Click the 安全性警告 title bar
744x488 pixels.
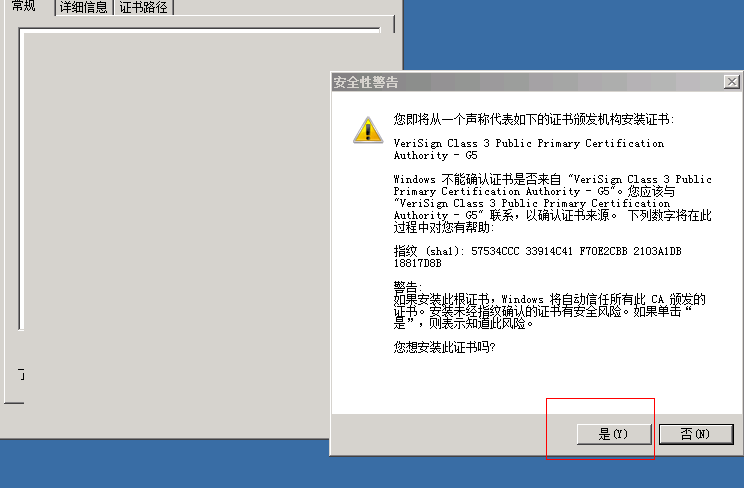[x=527, y=82]
